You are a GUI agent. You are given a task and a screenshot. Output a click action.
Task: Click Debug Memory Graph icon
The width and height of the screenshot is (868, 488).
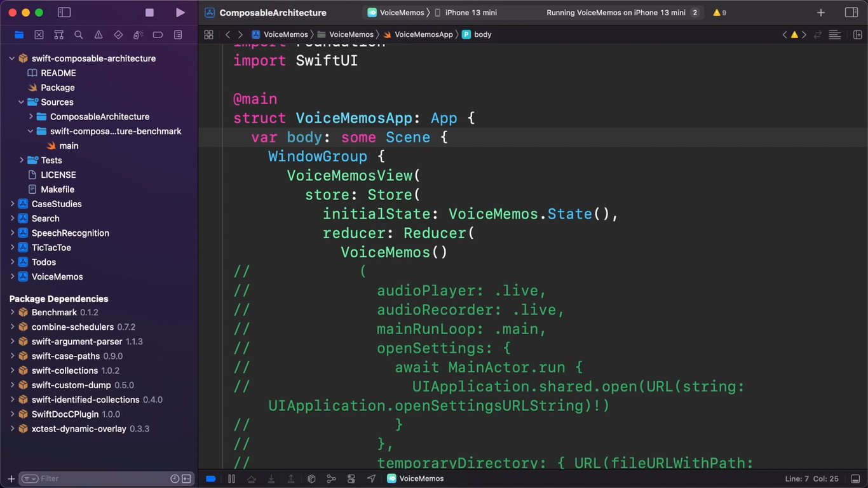(331, 478)
